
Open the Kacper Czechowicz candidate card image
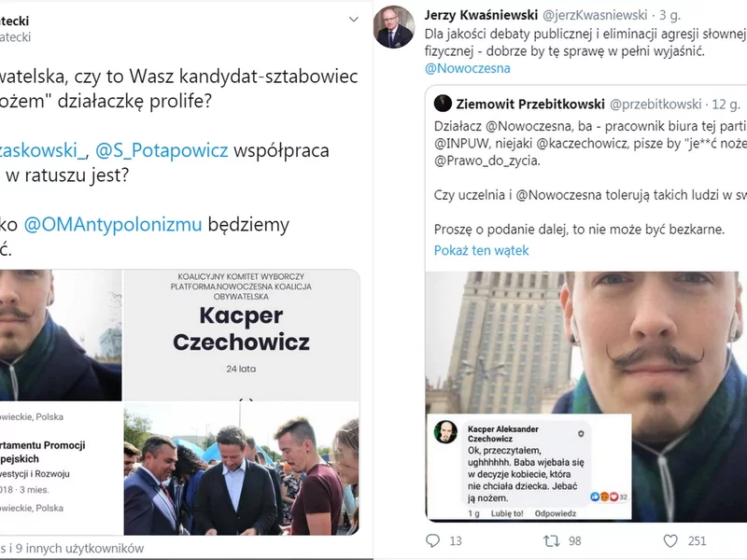pos(242,335)
